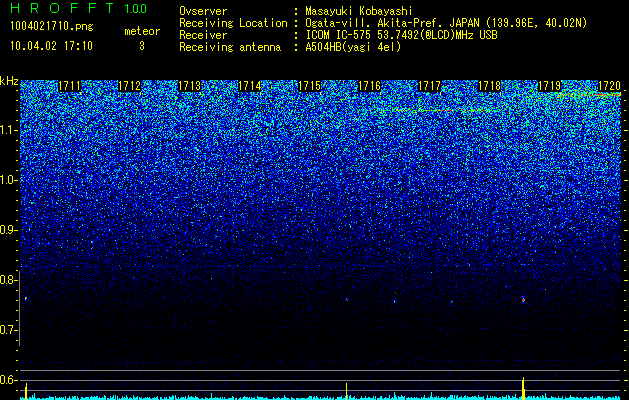Click the 1713 time marker
Viewport: 629px width, 400px height.
click(x=189, y=86)
